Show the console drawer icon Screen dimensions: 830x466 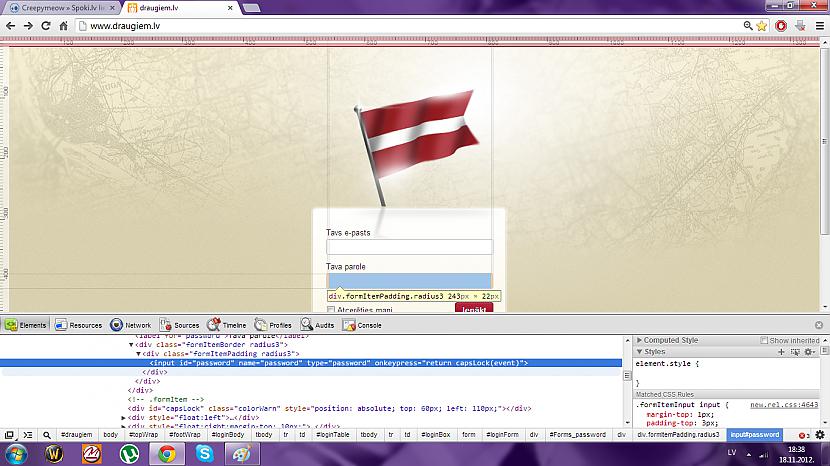coord(28,435)
